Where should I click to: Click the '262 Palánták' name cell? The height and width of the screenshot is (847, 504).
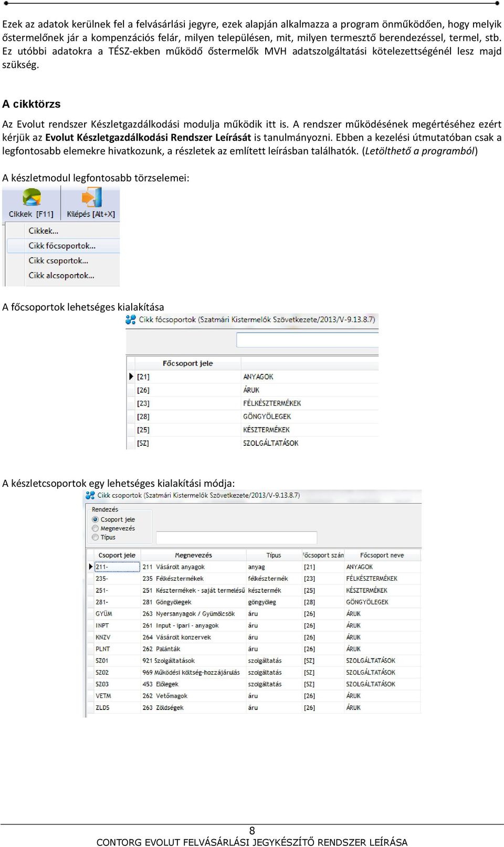point(193,649)
